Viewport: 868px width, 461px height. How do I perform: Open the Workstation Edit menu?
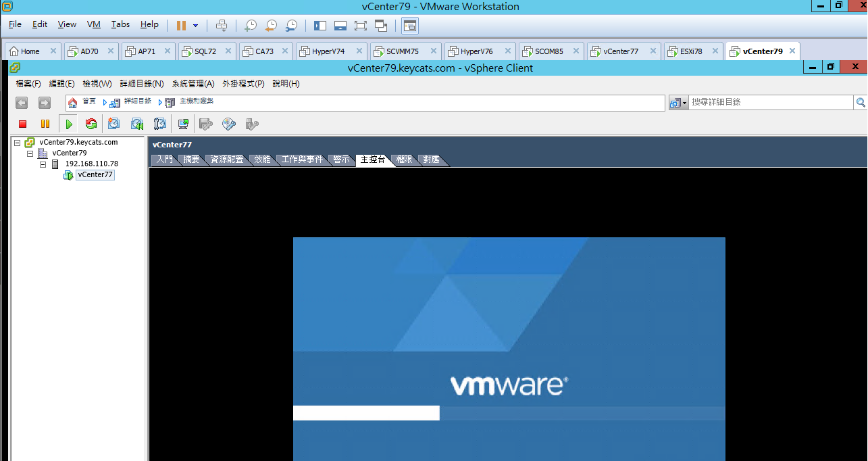40,24
